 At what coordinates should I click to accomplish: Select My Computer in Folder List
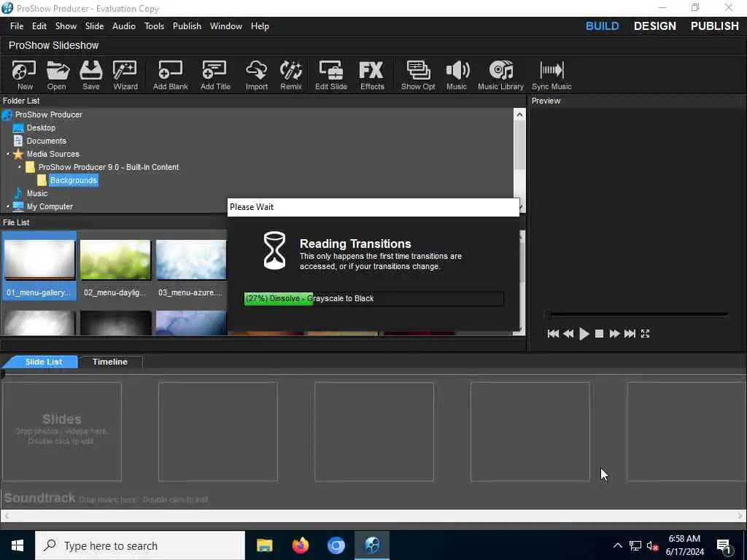coord(50,206)
